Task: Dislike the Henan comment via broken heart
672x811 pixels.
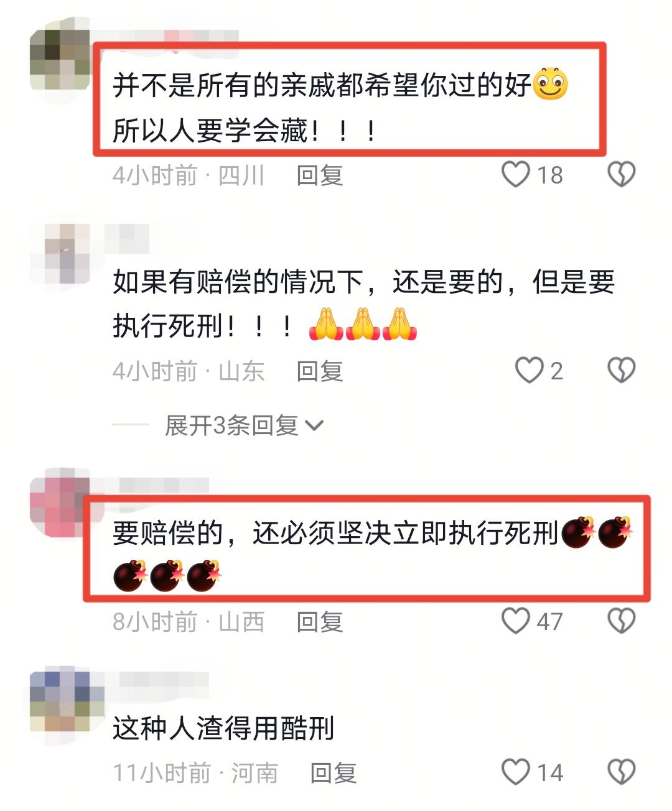Action: [x=621, y=772]
